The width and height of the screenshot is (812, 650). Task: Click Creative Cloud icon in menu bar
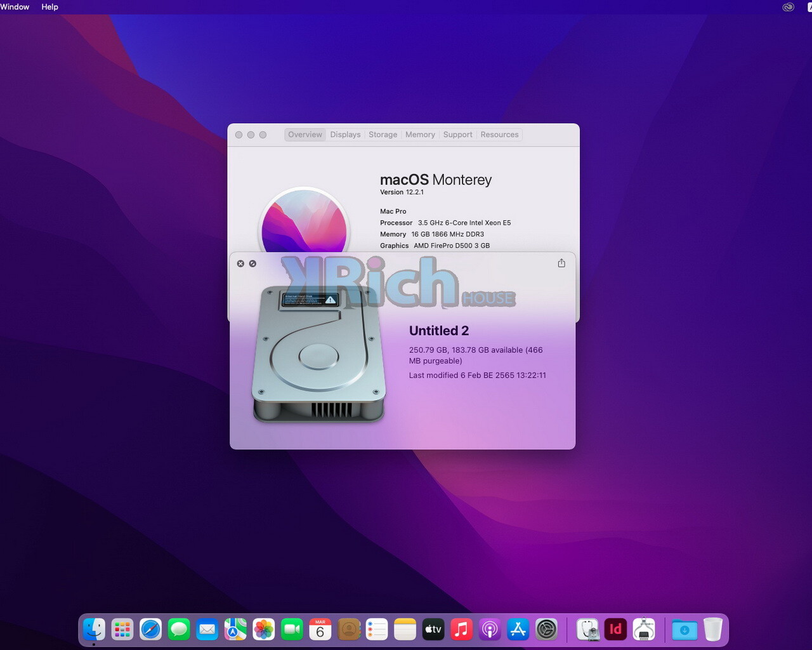[x=789, y=7]
